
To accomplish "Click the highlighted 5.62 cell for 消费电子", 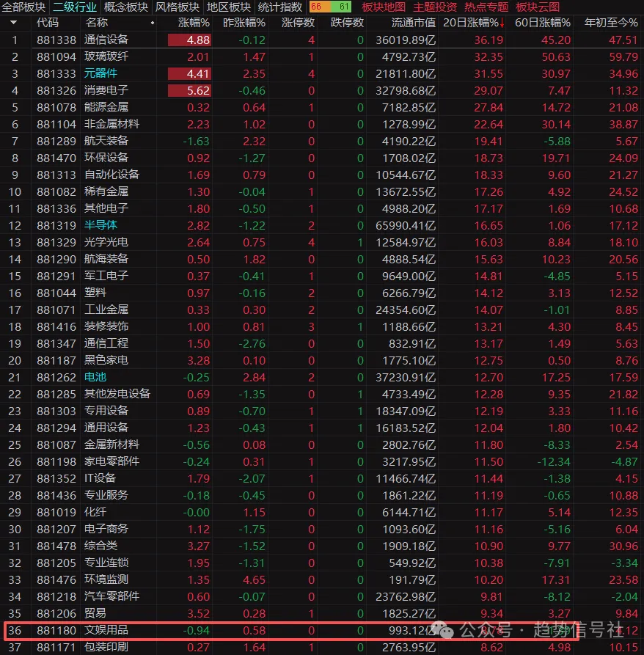I will tap(190, 90).
